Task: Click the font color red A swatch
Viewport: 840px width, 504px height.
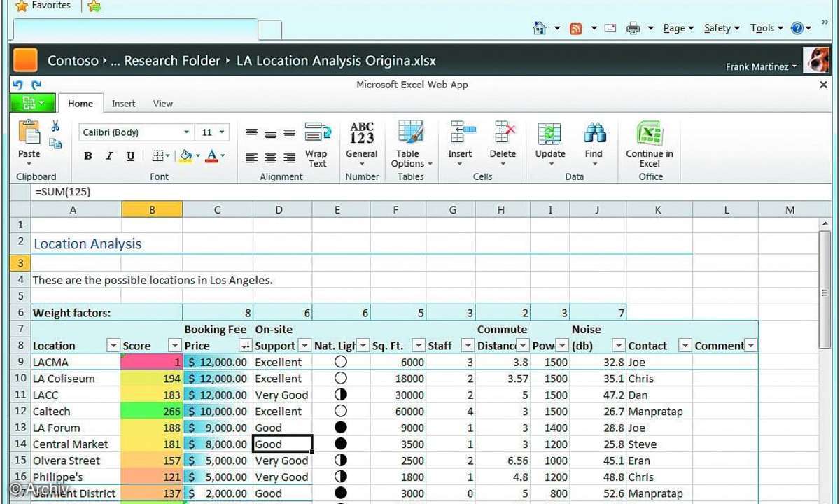Action: (x=212, y=156)
